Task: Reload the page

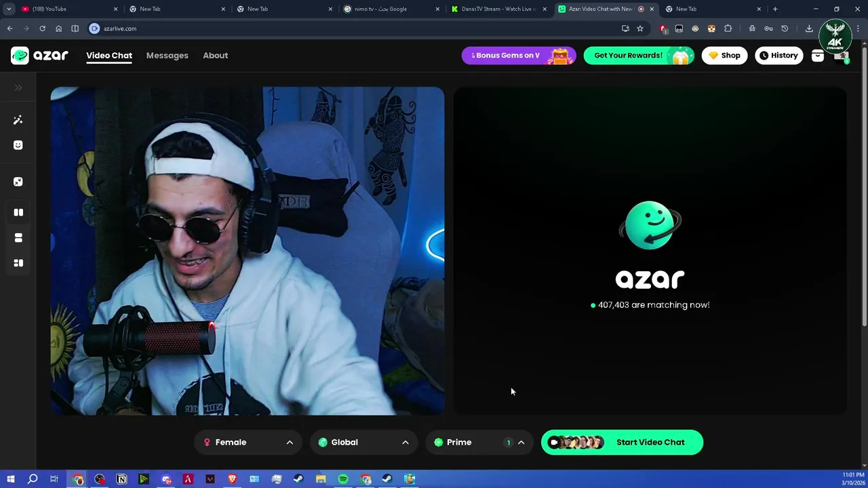Action: point(42,28)
